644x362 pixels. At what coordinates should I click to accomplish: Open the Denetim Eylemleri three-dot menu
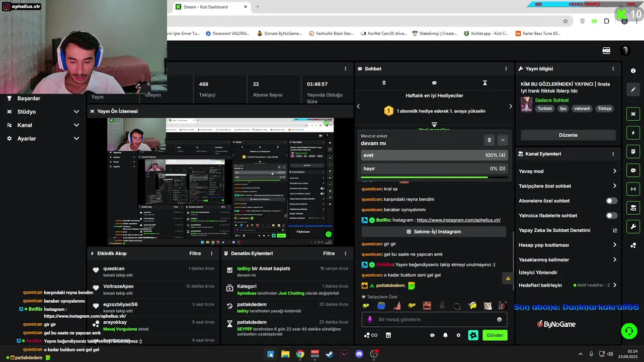(x=345, y=253)
